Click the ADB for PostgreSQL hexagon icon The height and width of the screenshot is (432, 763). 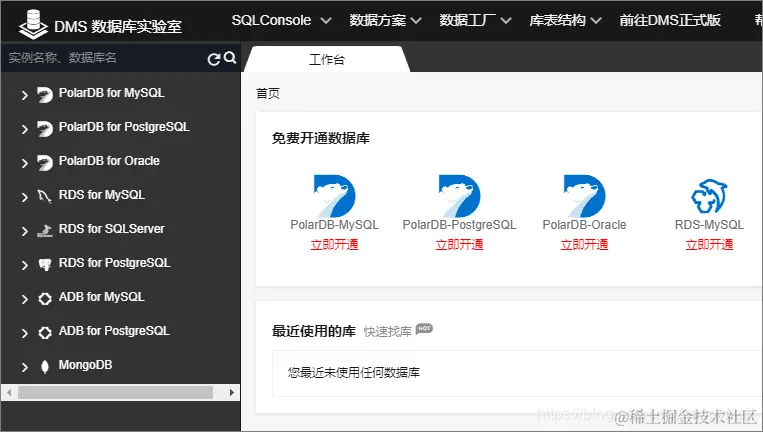click(45, 333)
